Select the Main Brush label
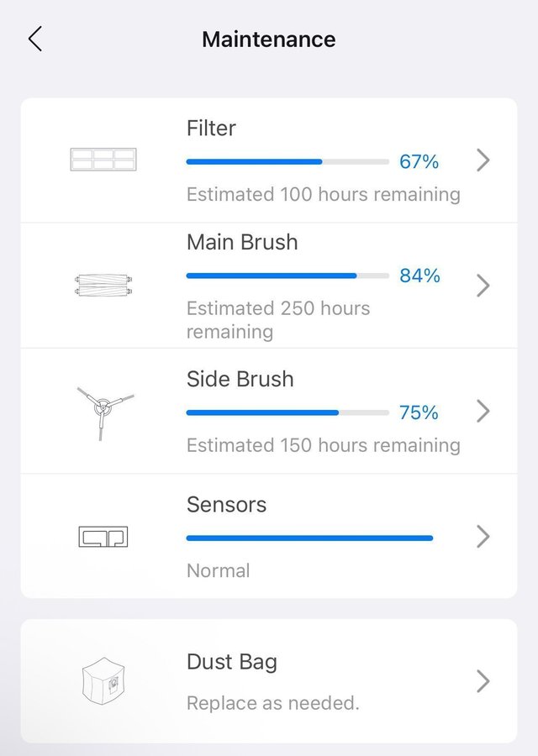This screenshot has height=756, width=538. pyautogui.click(x=242, y=243)
